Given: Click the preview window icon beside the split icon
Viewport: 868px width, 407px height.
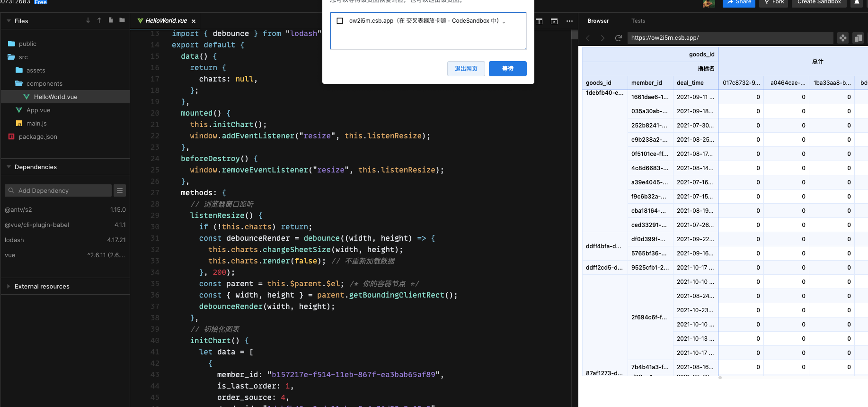Looking at the screenshot, I should pyautogui.click(x=554, y=21).
